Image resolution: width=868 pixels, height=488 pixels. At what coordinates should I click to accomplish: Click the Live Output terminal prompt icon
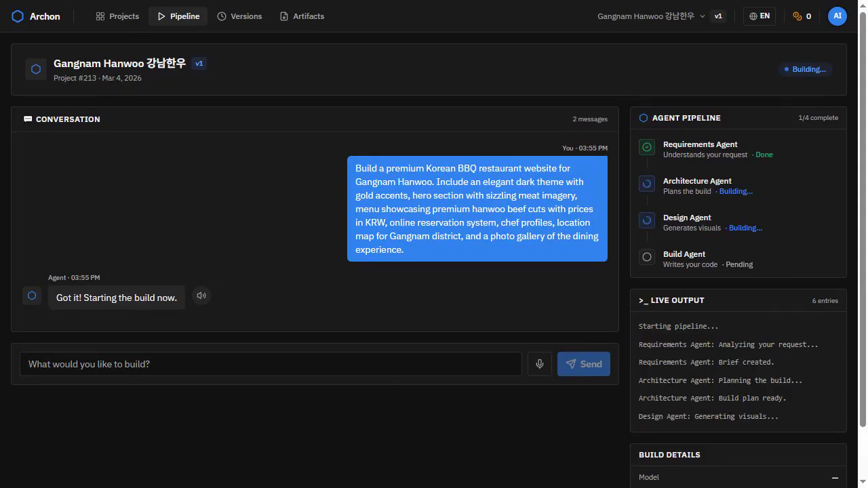point(643,300)
